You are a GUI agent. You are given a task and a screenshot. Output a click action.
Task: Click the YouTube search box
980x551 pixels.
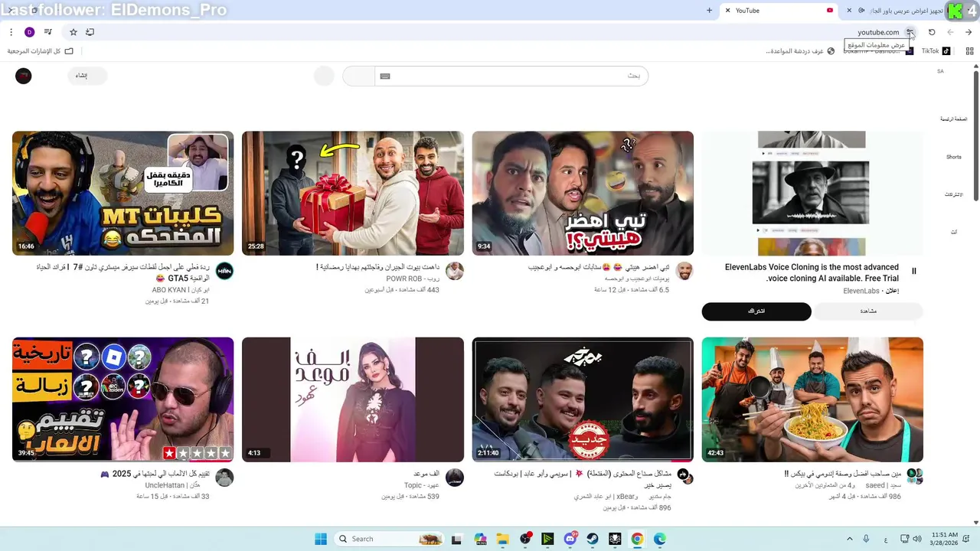[511, 76]
